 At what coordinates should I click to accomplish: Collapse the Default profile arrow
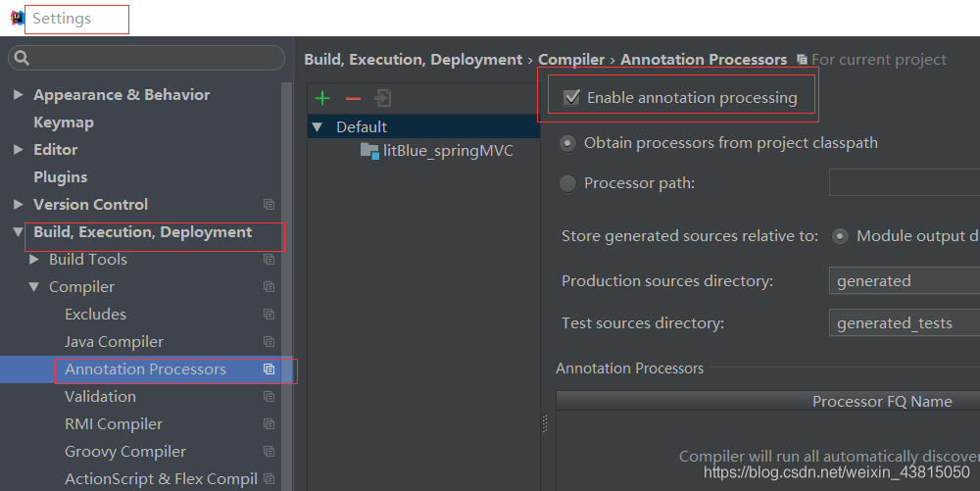(x=317, y=127)
